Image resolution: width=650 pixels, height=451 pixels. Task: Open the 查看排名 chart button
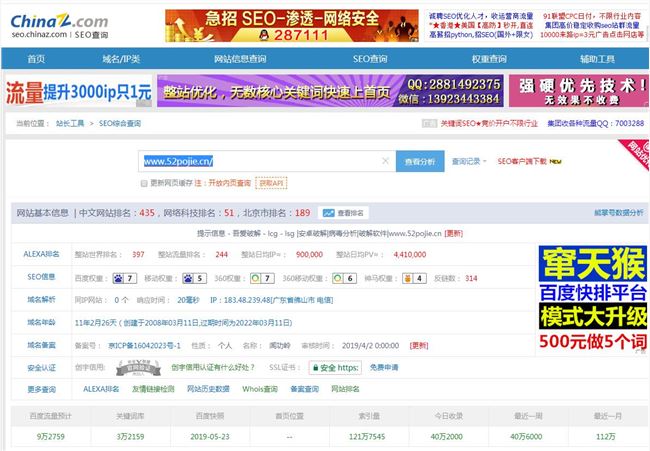[x=343, y=213]
